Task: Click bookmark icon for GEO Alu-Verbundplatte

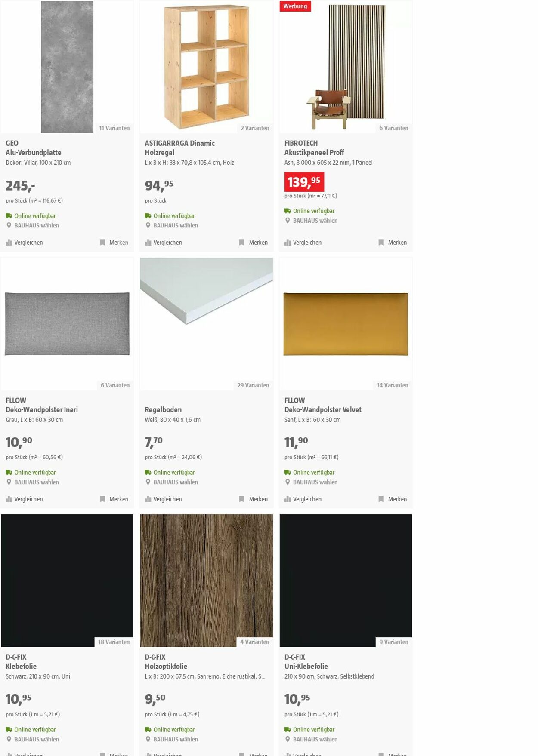Action: coord(102,243)
